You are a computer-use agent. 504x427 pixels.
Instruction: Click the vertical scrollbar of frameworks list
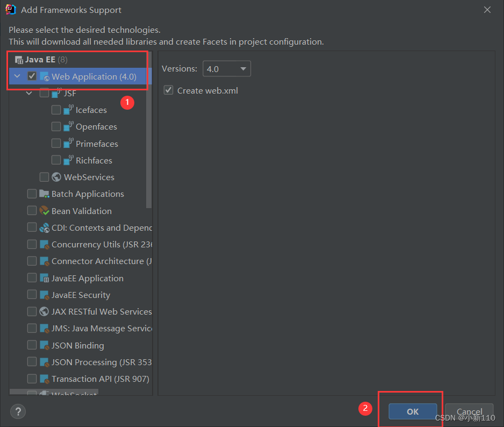(x=149, y=129)
